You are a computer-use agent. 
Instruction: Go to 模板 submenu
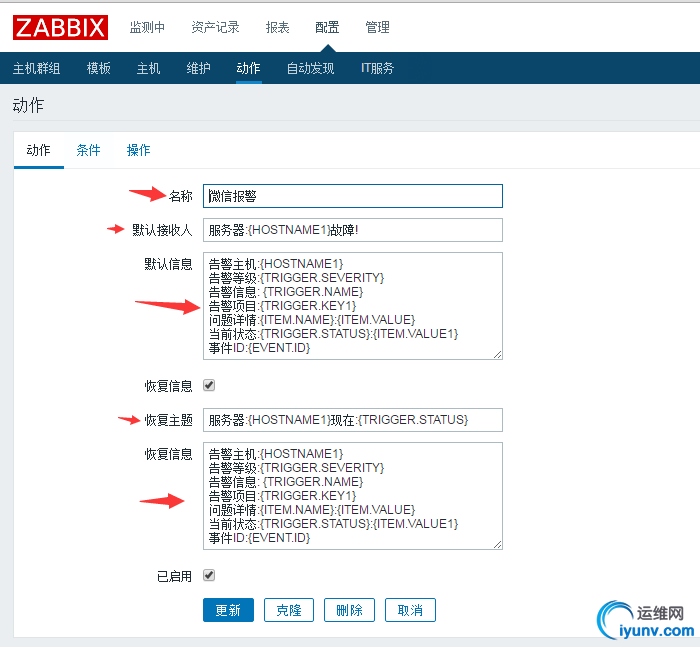click(99, 68)
